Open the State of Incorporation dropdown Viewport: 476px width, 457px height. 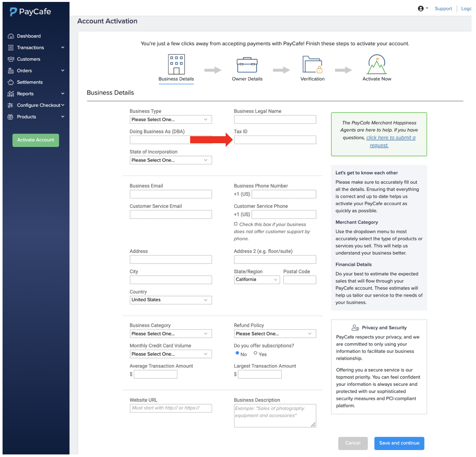[171, 161]
